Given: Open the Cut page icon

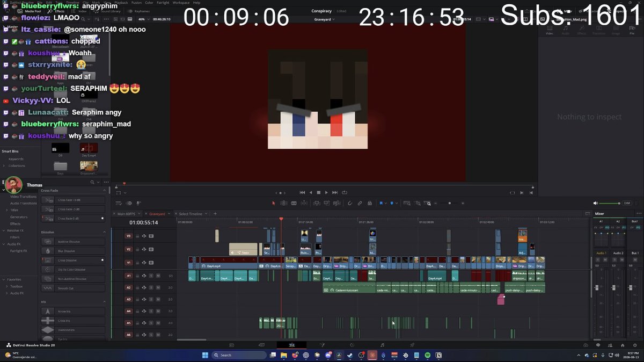Looking at the screenshot, I should 262,345.
